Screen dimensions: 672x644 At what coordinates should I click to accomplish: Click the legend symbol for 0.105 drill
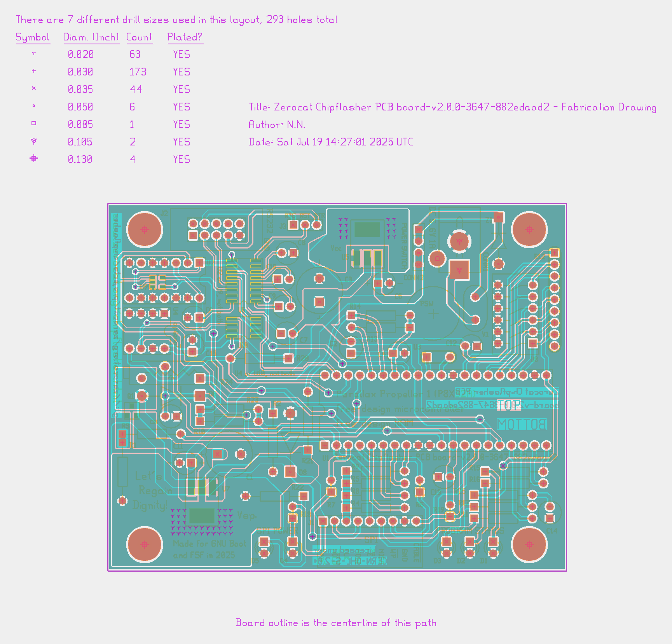[34, 141]
